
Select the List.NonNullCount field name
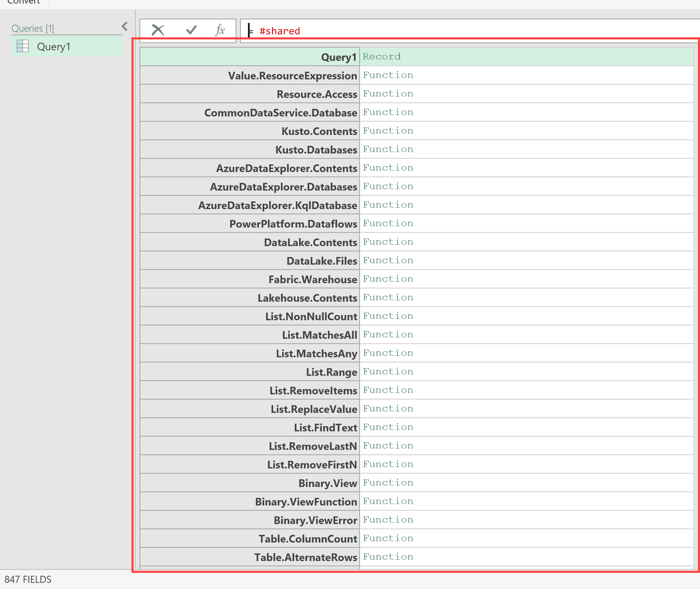pos(249,316)
